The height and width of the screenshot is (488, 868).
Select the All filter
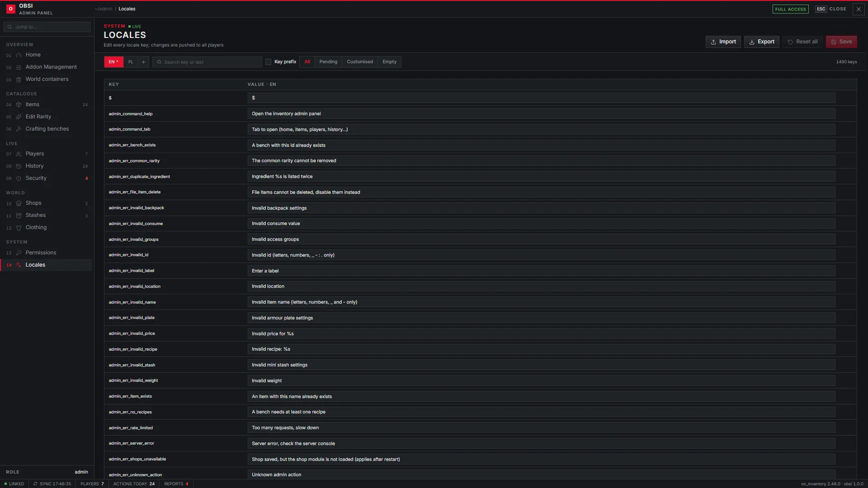point(307,62)
